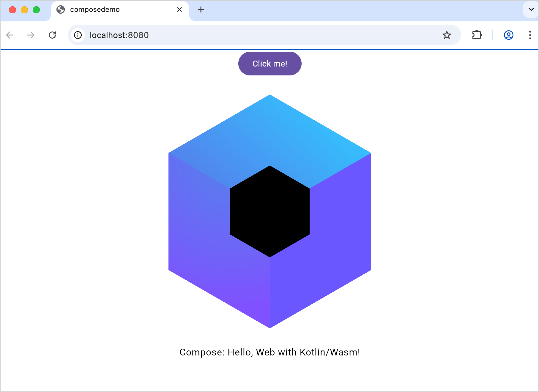Maximize the window with the green button
This screenshot has width=539, height=392.
click(36, 10)
